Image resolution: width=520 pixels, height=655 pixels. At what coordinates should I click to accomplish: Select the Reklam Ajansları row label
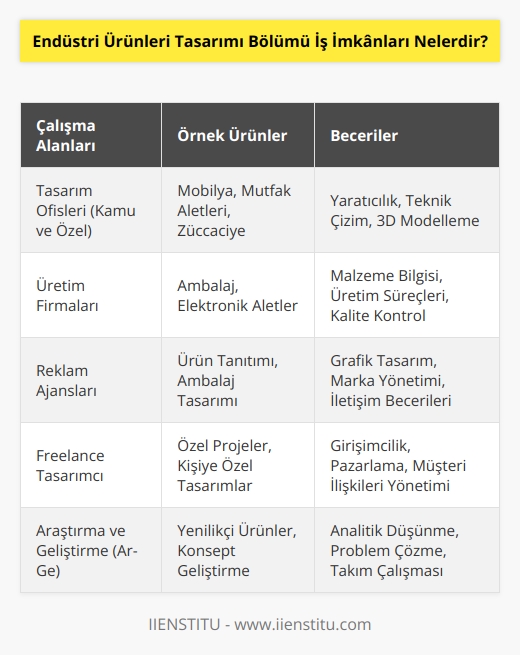click(91, 380)
